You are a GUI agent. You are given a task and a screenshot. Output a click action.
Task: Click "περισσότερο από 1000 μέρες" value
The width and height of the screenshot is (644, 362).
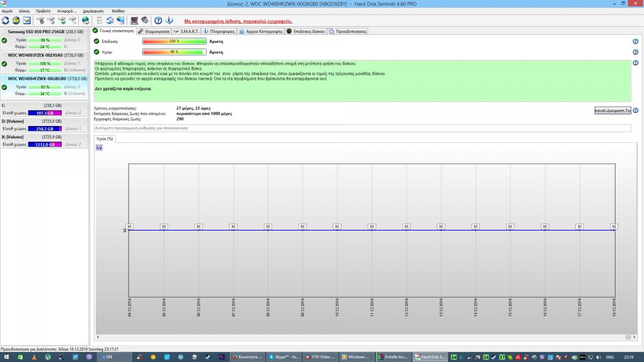(x=204, y=113)
